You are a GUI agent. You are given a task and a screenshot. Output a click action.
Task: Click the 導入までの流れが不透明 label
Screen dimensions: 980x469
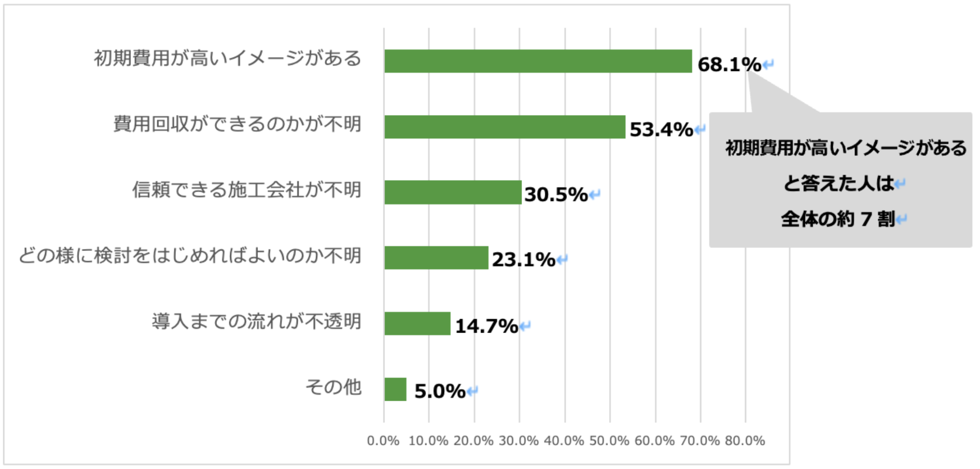pyautogui.click(x=256, y=321)
